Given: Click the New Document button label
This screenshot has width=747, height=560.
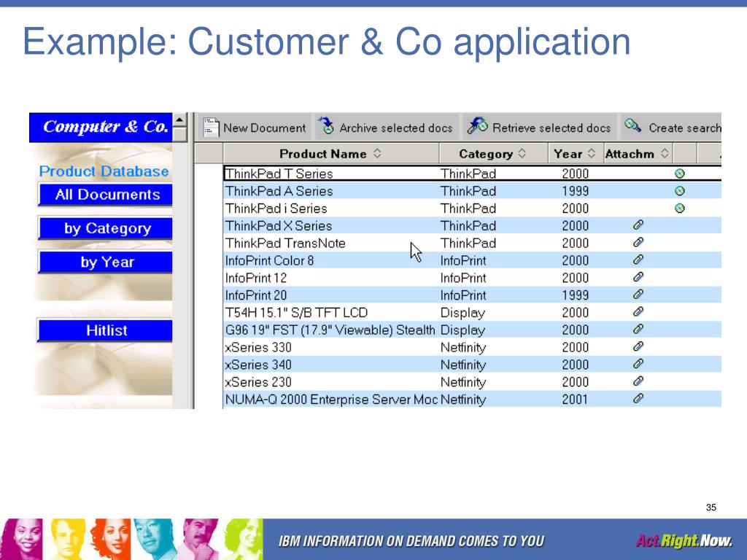Looking at the screenshot, I should 264,128.
